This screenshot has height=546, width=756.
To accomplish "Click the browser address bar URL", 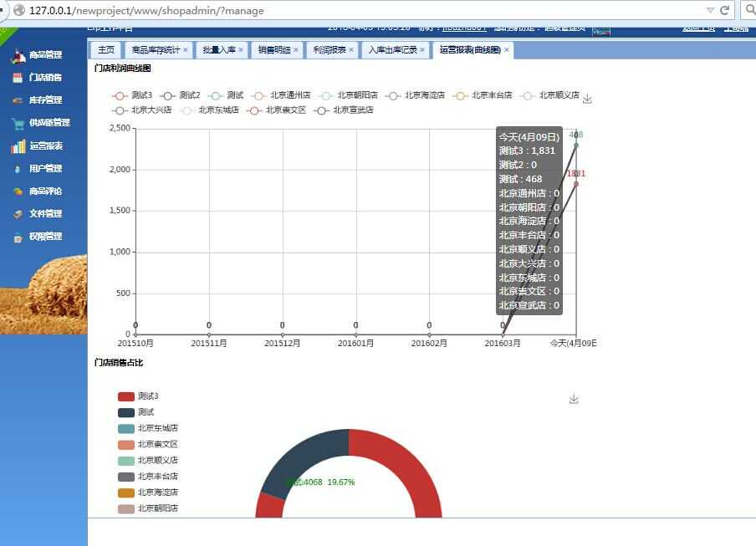I will tap(146, 10).
